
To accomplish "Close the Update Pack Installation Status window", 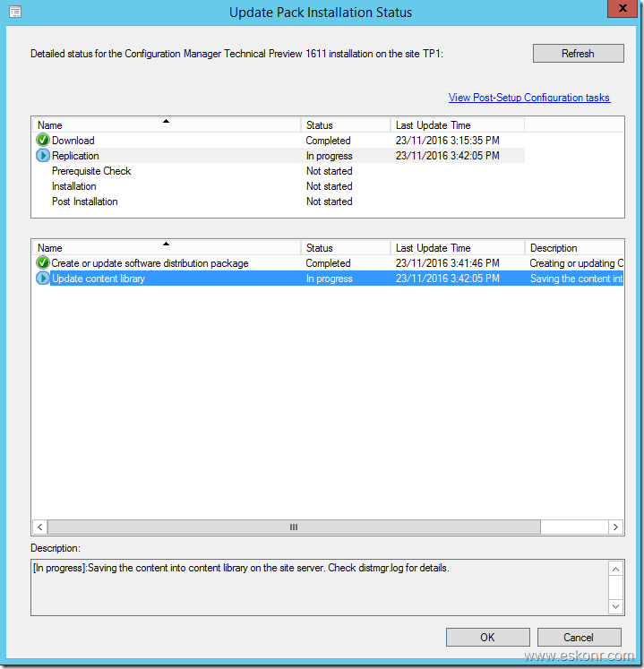I will 623,9.
